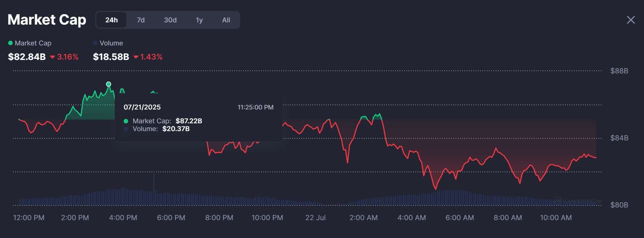The height and width of the screenshot is (238, 644).
Task: Click the tooltip date 07/21/2025
Action: click(142, 107)
